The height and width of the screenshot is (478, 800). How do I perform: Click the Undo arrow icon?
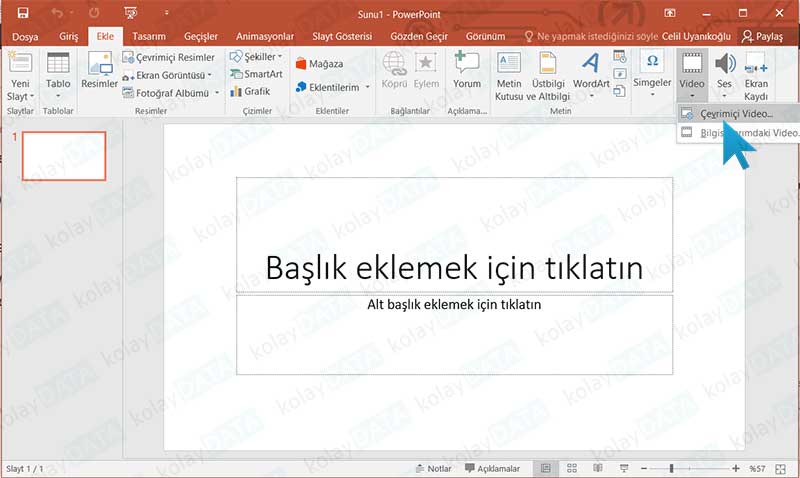[x=57, y=13]
